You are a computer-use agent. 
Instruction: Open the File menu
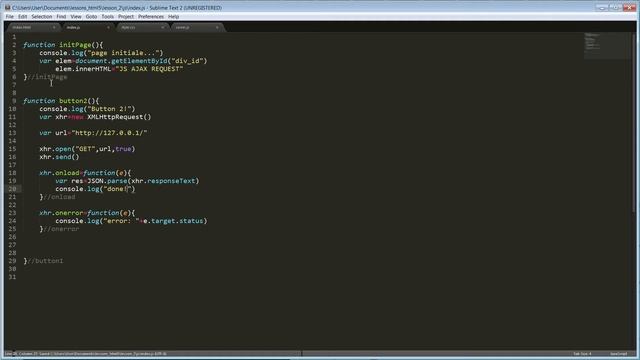[9, 17]
